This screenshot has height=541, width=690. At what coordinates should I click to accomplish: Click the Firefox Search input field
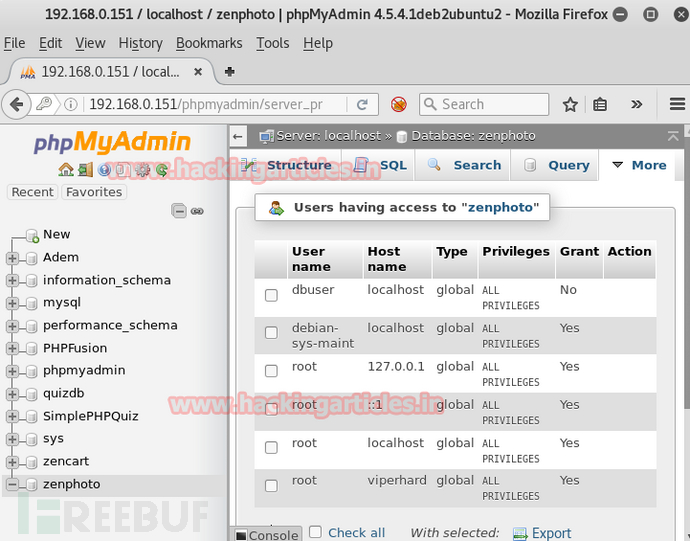click(x=484, y=104)
